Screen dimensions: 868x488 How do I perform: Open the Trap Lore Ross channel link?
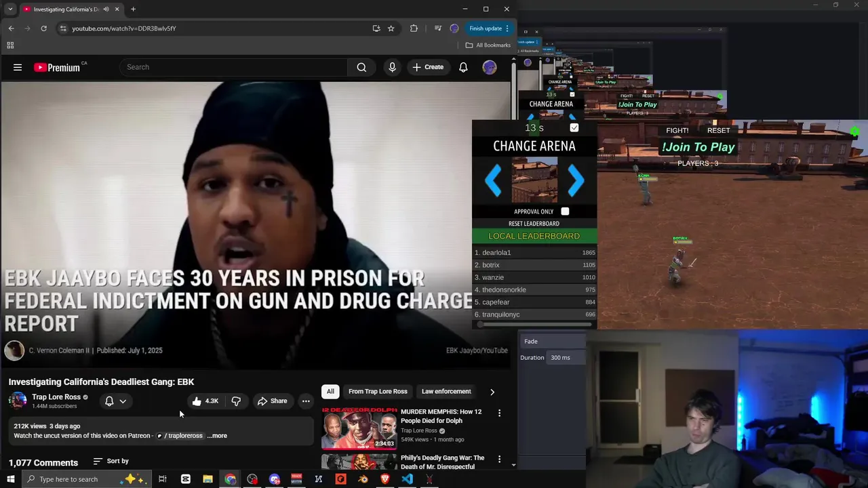[x=56, y=397]
